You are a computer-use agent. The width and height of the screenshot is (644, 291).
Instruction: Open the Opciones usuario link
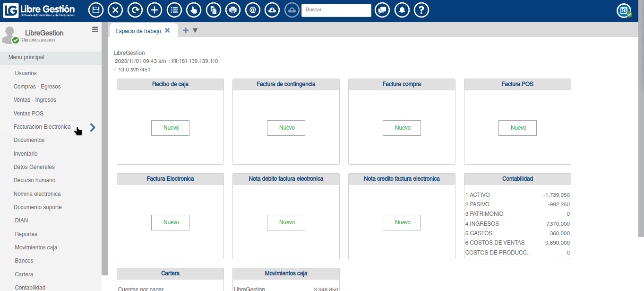pyautogui.click(x=38, y=40)
